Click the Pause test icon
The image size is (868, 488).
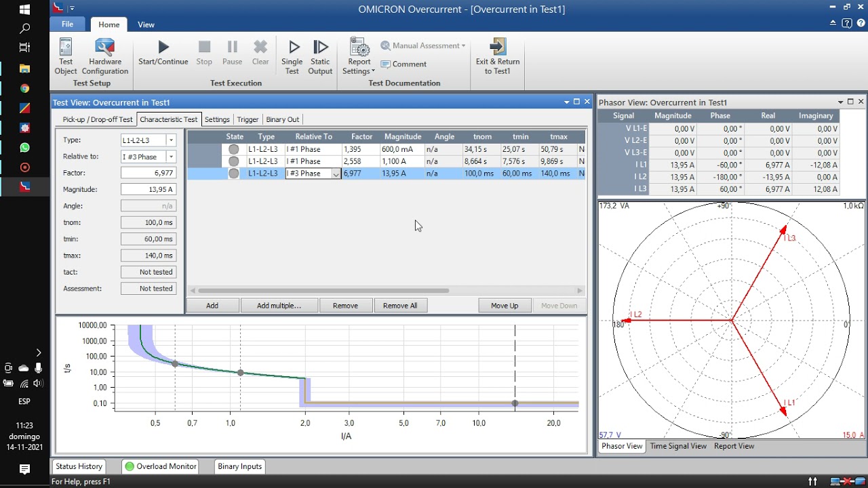[x=232, y=52]
